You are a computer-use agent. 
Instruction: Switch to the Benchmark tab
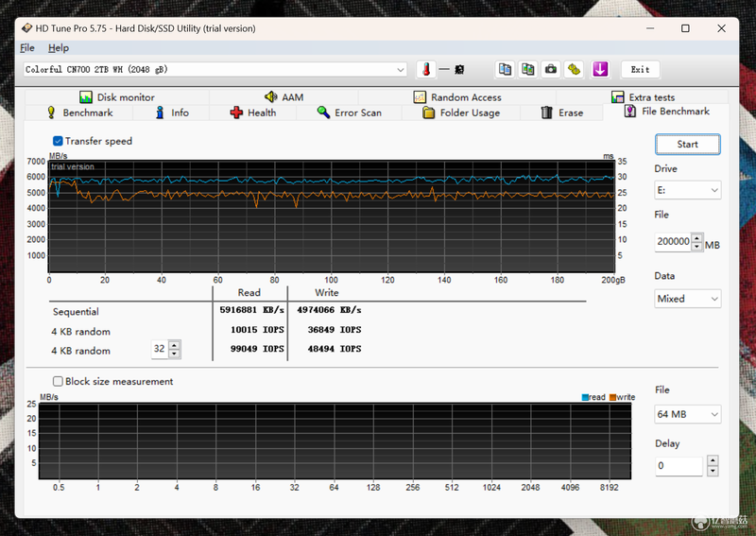[x=79, y=112]
